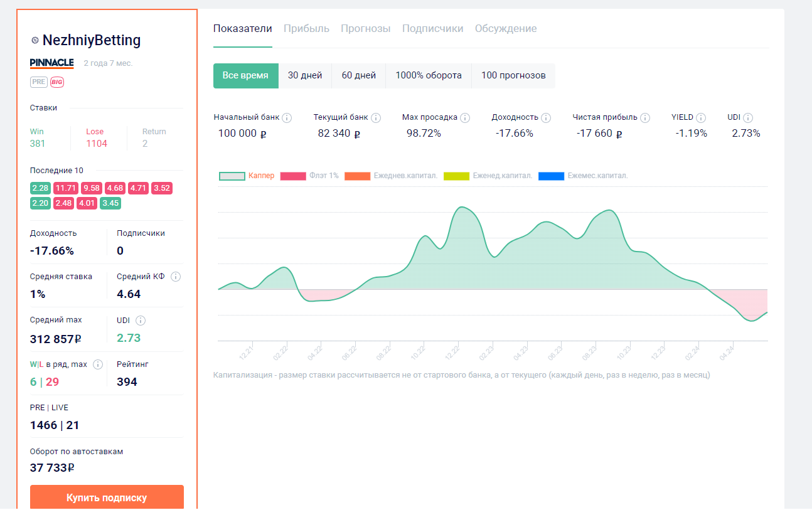Click the Купить подписку button
The width and height of the screenshot is (812, 510).
(107, 497)
